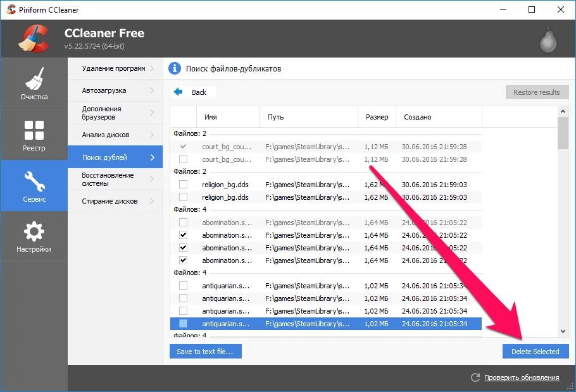Open Проверить обновления link
Screen dimensions: 576x392
coord(522,377)
